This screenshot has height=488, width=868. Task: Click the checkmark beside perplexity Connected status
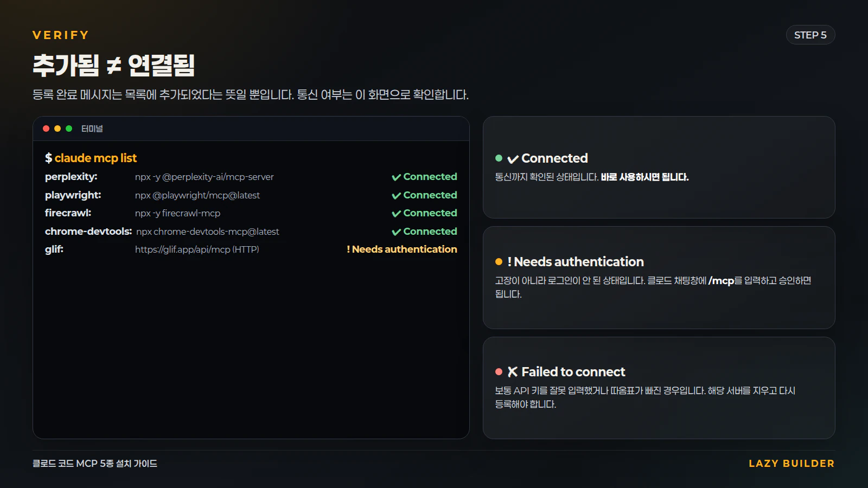397,177
